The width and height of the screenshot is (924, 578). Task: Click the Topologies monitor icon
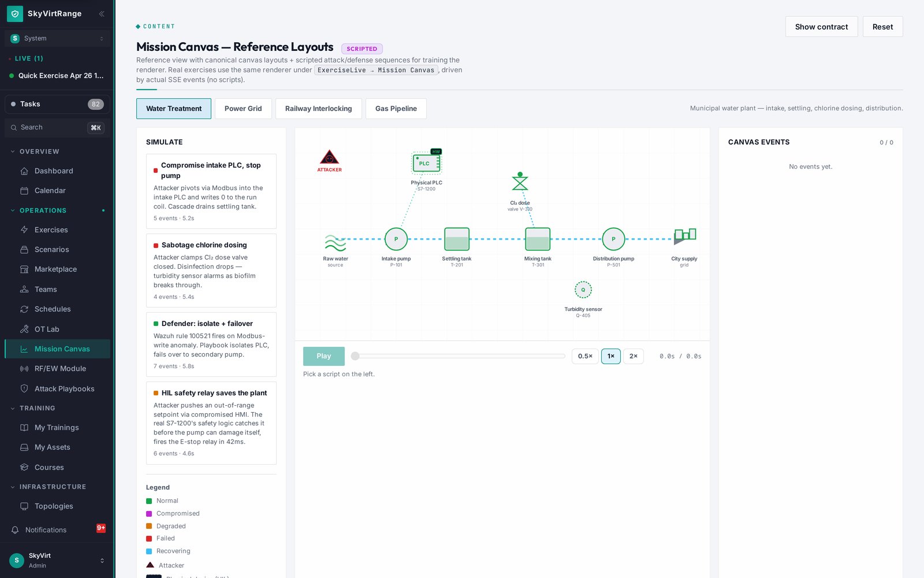tap(24, 506)
